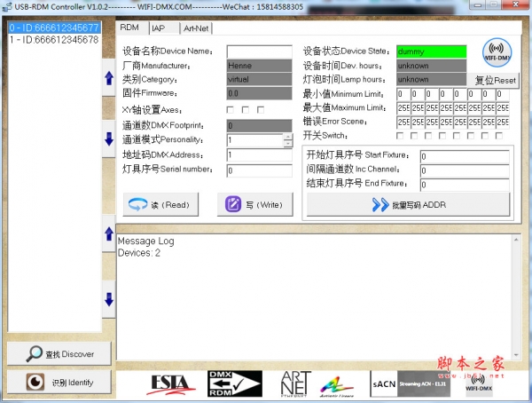Check the last XY Axes checkbox
Viewport: 532px width, 403px height.
click(261, 110)
